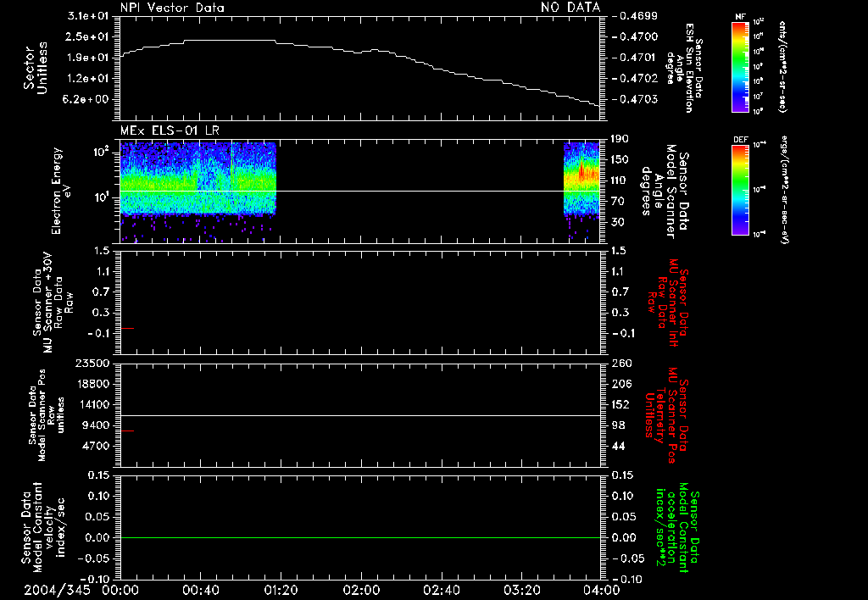Image resolution: width=868 pixels, height=600 pixels.
Task: Click the "-0.4702" sun elevation tick
Action: (x=636, y=78)
